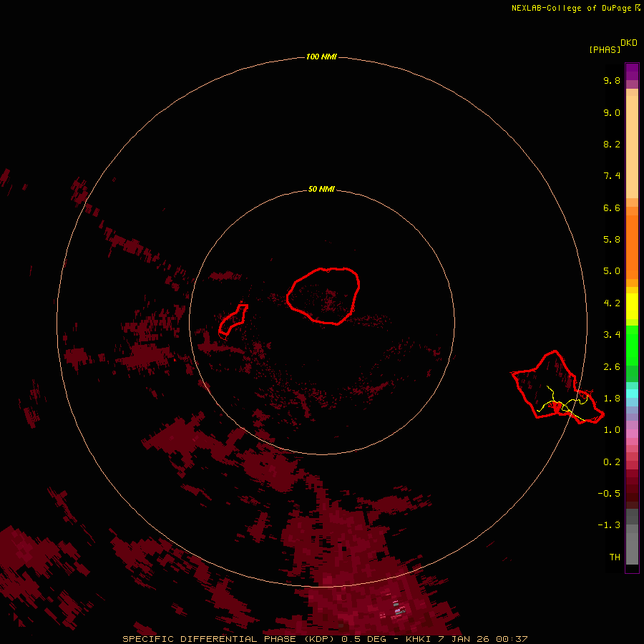Click the -1.3 value on the scale

click(x=609, y=525)
